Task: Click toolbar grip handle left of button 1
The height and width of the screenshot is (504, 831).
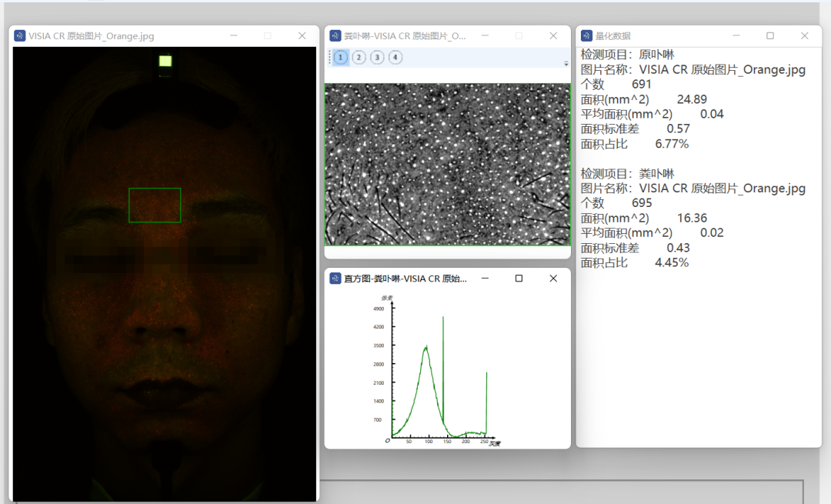Action: 329,57
